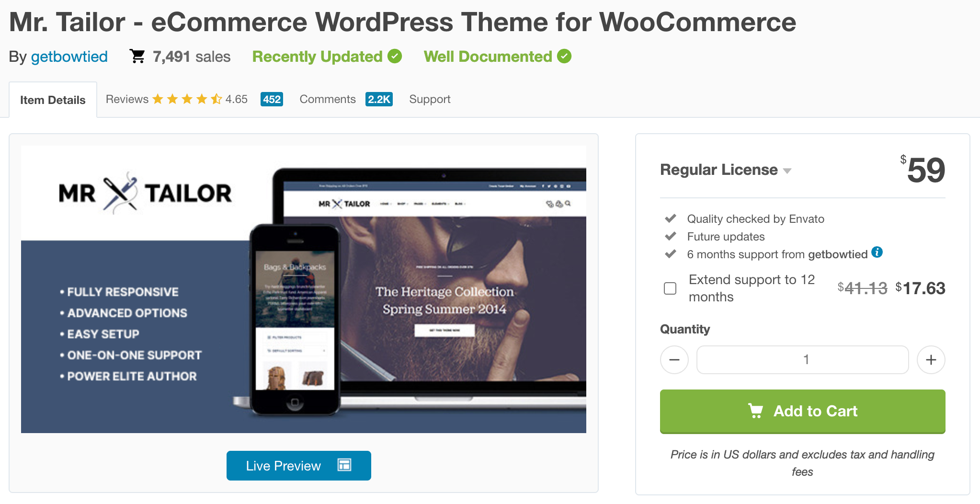Launch the Live Preview button

point(299,466)
